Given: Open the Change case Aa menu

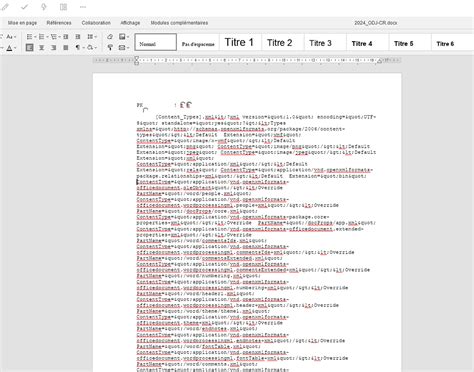Looking at the screenshot, I should (10, 37).
